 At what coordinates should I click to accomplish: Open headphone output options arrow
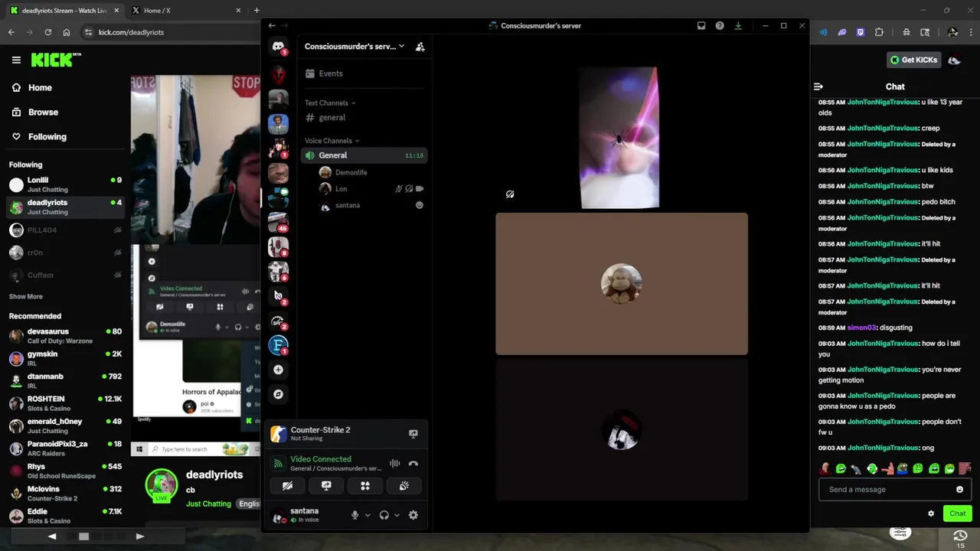point(397,515)
